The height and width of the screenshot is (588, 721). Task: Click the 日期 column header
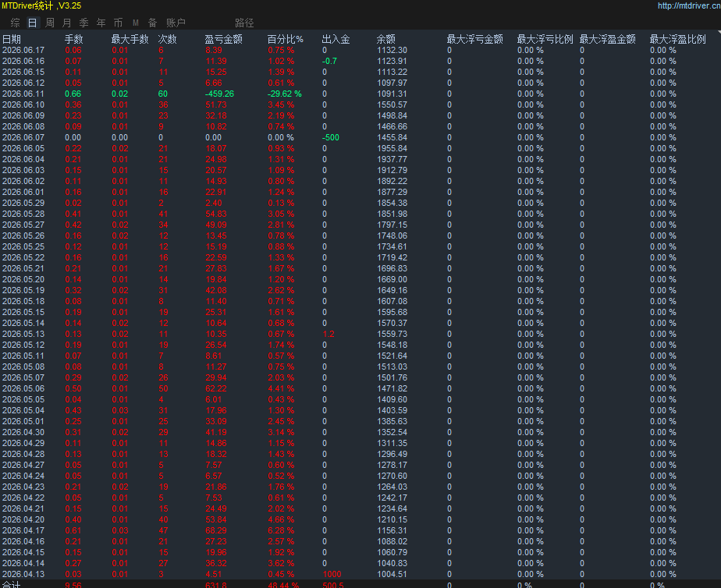coord(12,39)
